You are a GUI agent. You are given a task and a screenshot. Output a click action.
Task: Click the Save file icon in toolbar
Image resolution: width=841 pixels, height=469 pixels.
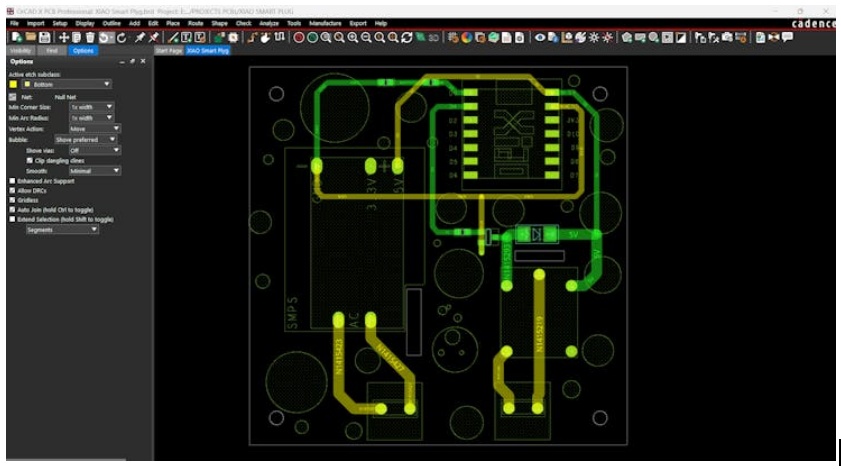[x=44, y=37]
